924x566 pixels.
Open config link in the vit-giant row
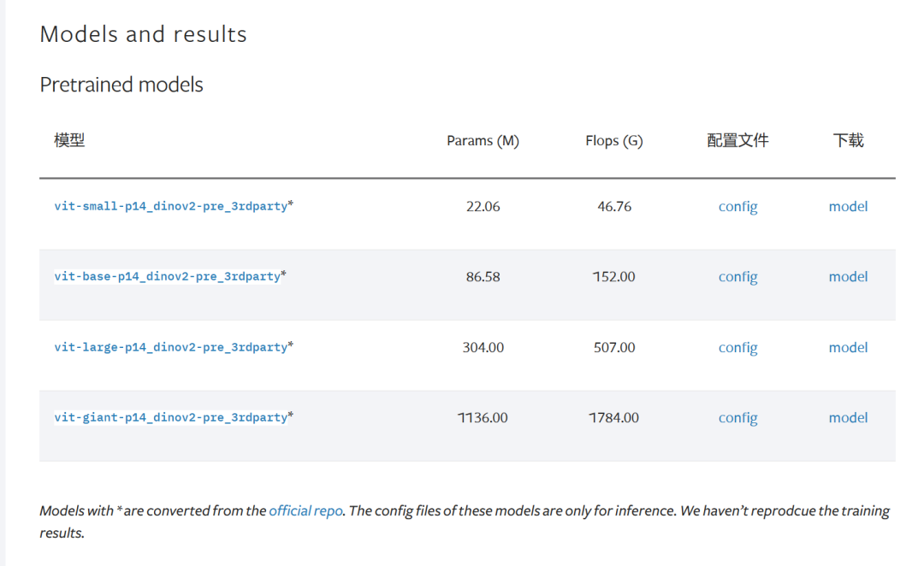click(737, 418)
